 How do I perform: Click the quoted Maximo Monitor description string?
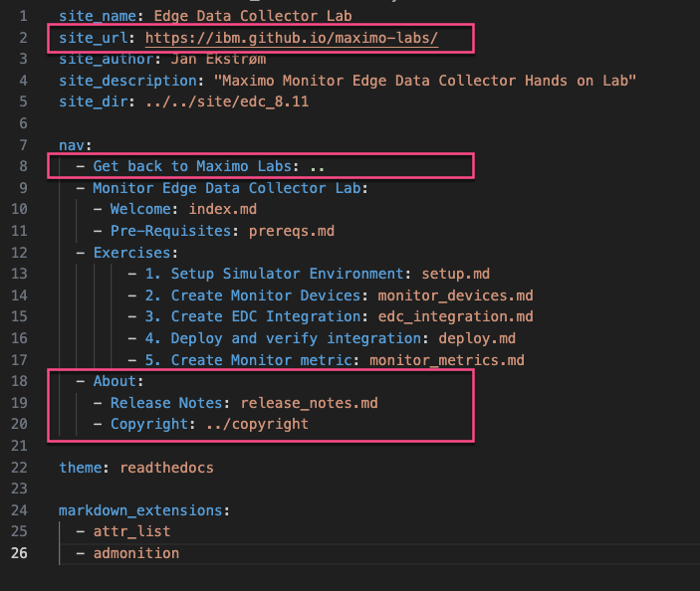(x=424, y=81)
